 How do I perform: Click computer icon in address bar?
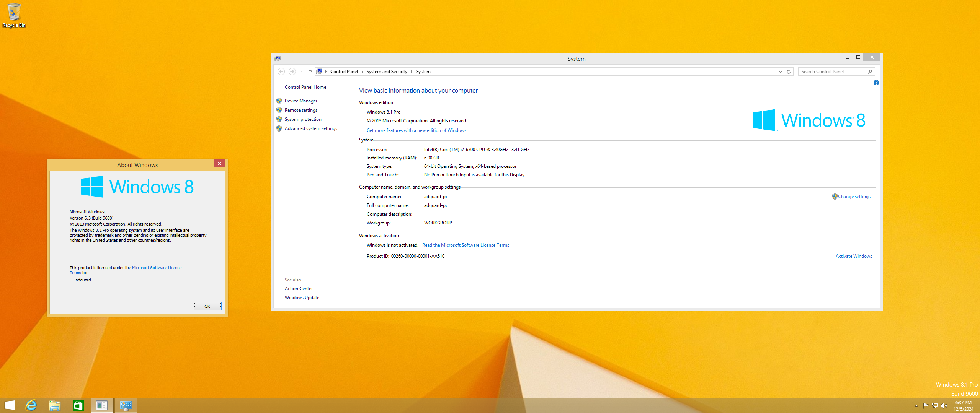pos(319,72)
